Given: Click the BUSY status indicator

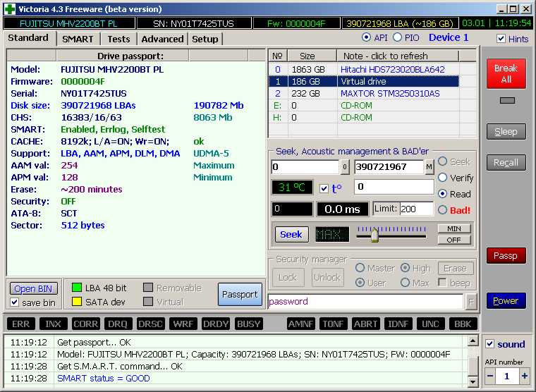Looking at the screenshot, I should [248, 324].
